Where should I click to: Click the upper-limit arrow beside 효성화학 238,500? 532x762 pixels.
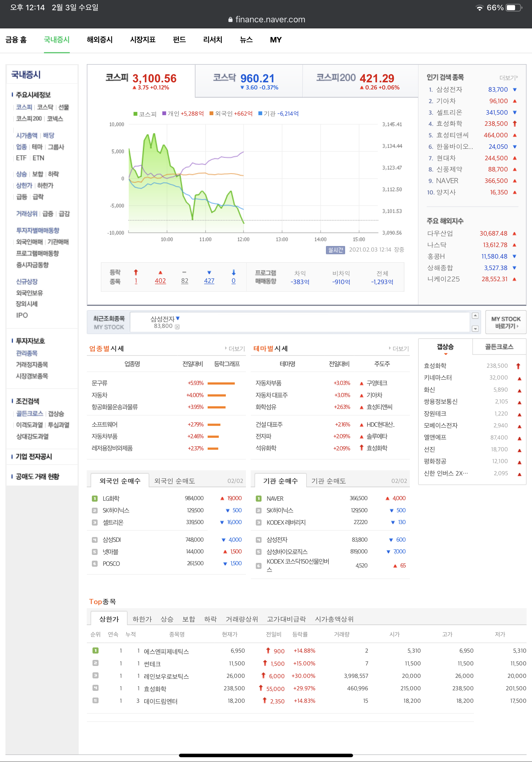(x=515, y=123)
